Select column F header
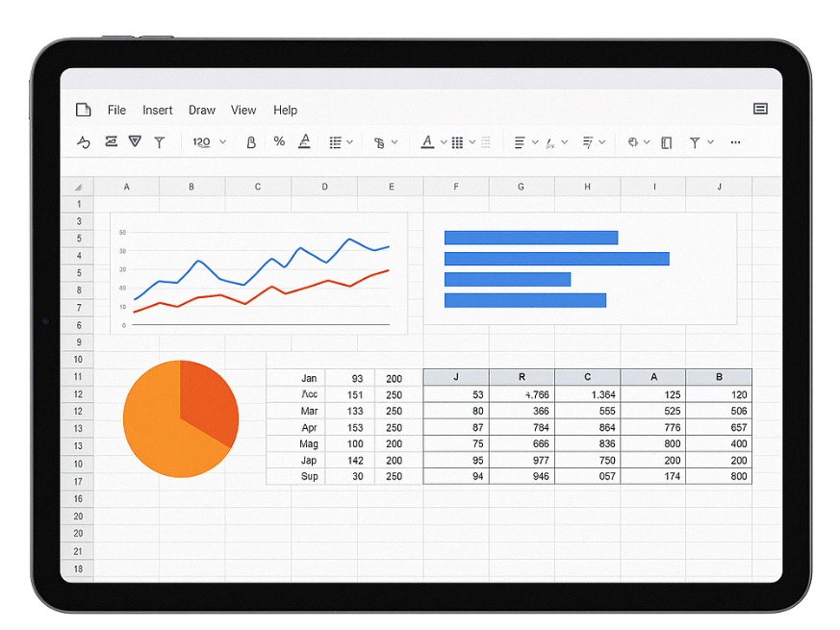Viewport: 840px width, 630px height. click(456, 187)
